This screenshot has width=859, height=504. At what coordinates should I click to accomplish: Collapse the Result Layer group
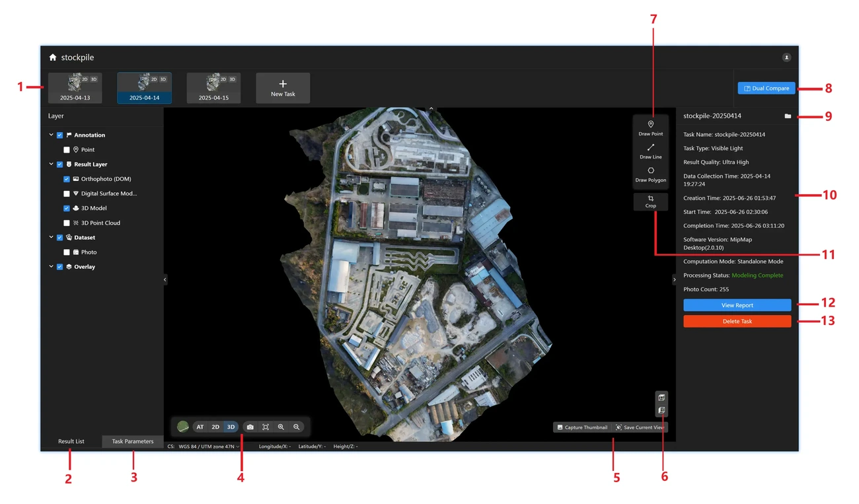[51, 164]
